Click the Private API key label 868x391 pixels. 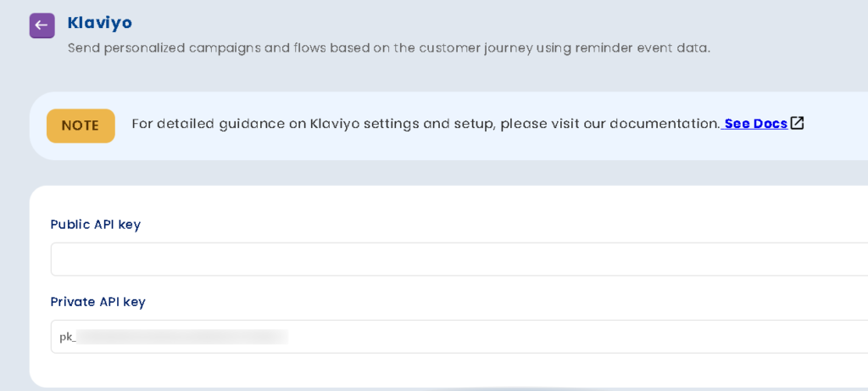[x=97, y=302]
